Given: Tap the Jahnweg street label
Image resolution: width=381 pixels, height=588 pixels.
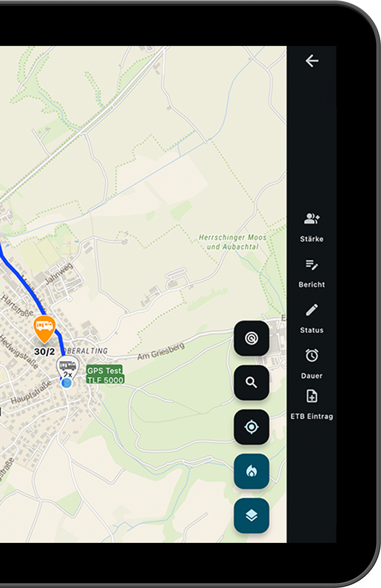Looking at the screenshot, I should tap(58, 274).
